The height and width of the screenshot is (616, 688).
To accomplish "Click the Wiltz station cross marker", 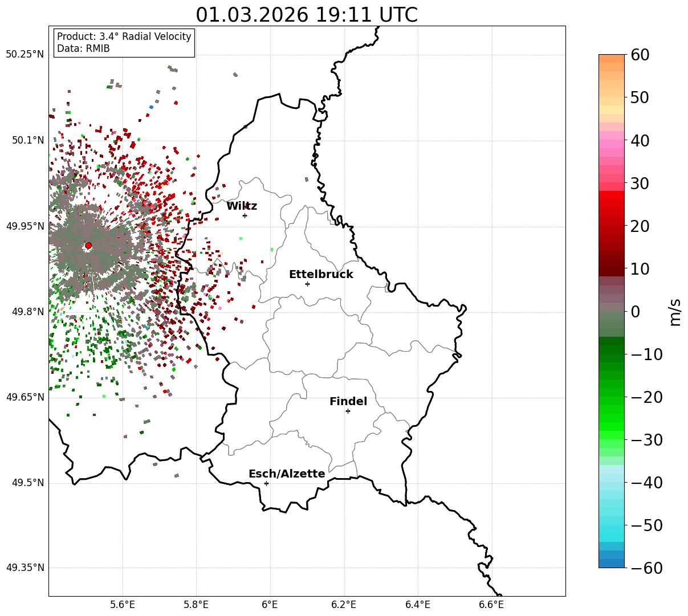I will coord(245,215).
